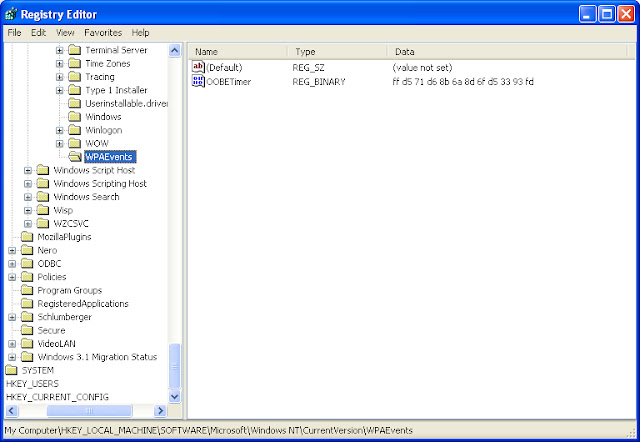
Task: Click the Time Zones folder icon
Action: [x=75, y=64]
